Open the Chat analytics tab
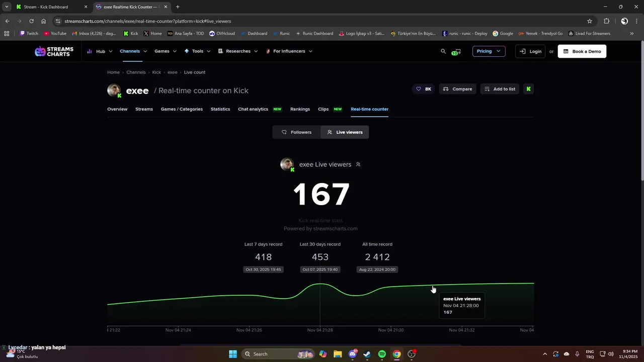Screen dimensions: 644x362 tap(253, 109)
